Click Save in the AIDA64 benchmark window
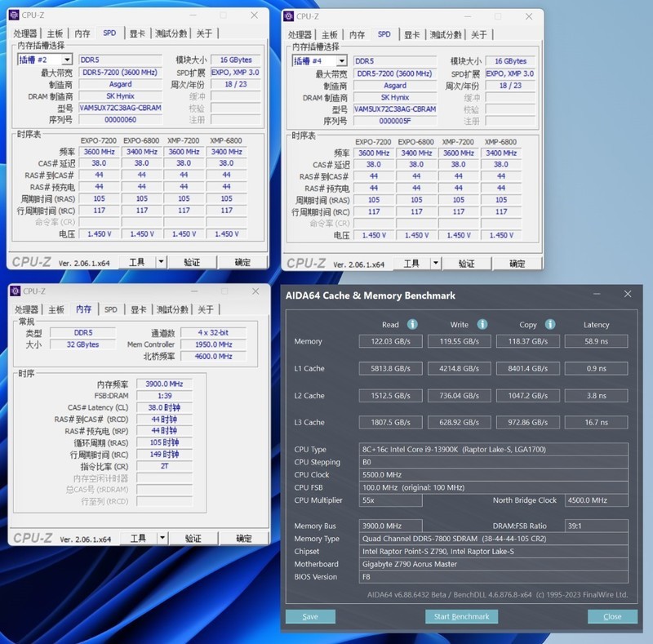 point(310,616)
